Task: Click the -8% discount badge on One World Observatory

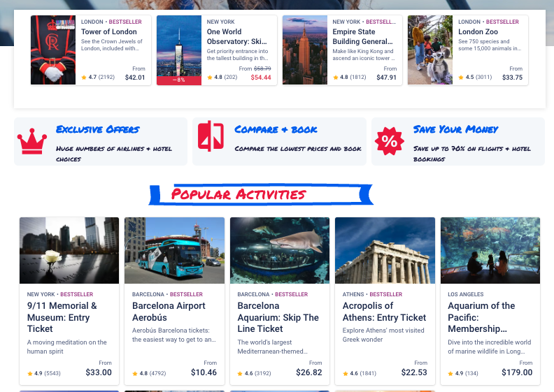Action: (x=179, y=80)
